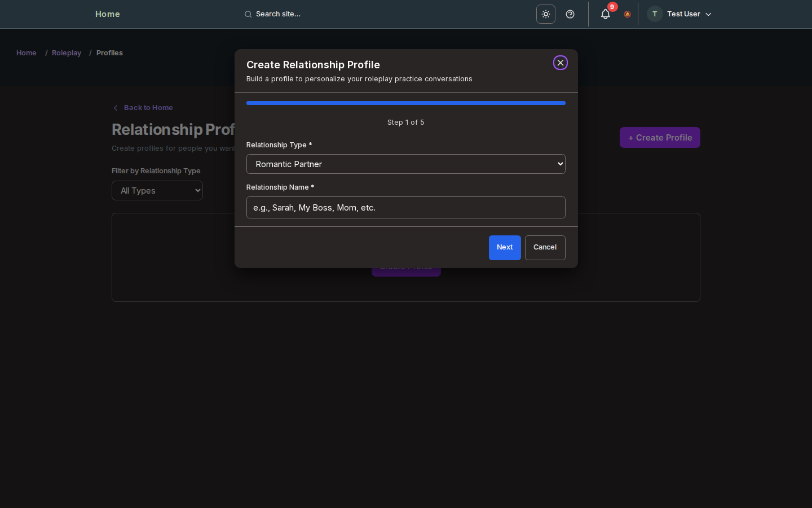Viewport: 812px width, 508px height.
Task: Close the Create Relationship Profile dialog
Action: click(560, 63)
